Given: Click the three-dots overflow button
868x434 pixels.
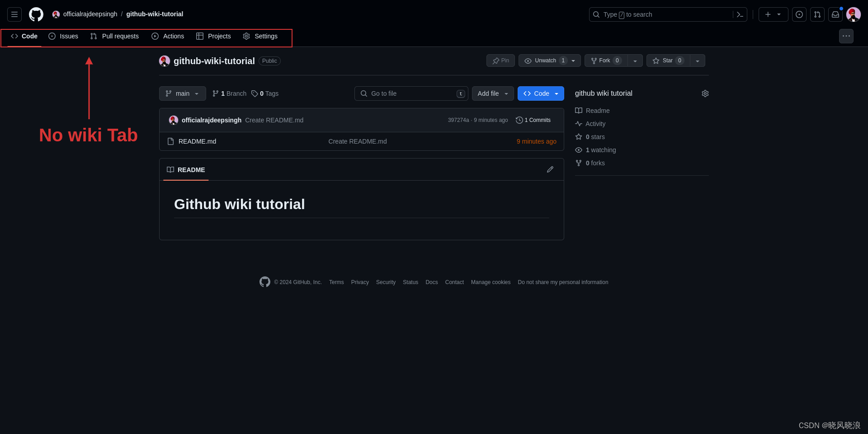Looking at the screenshot, I should point(846,36).
